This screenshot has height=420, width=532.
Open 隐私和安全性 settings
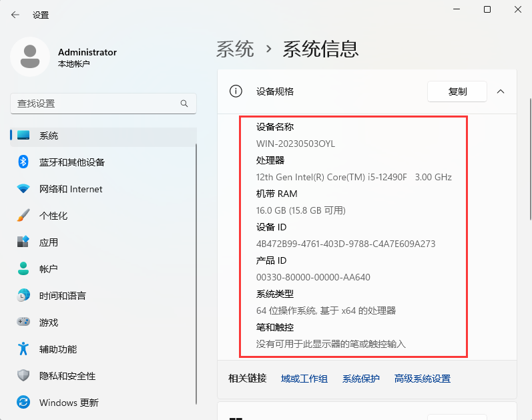(103, 376)
